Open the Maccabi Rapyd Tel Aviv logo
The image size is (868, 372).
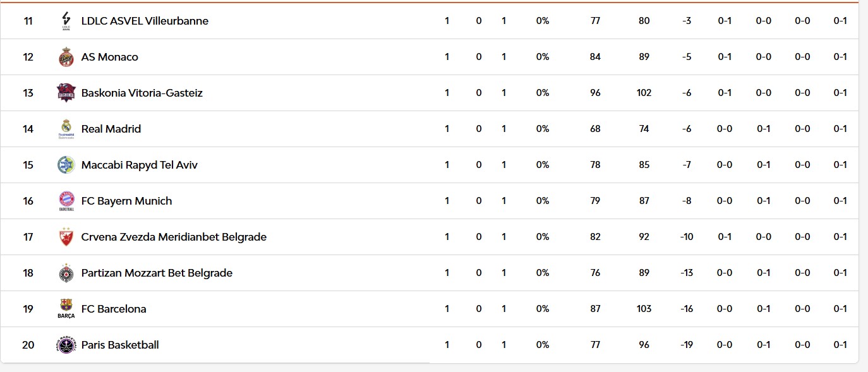pos(66,165)
